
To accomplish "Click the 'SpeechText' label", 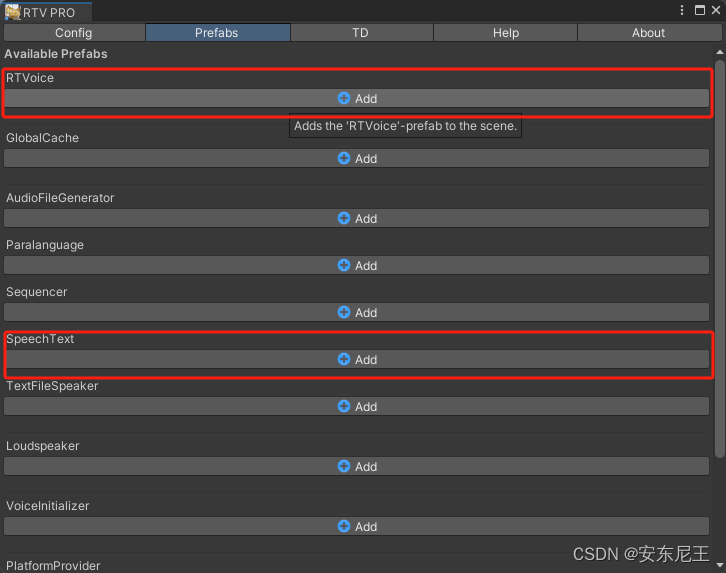I will tap(40, 339).
